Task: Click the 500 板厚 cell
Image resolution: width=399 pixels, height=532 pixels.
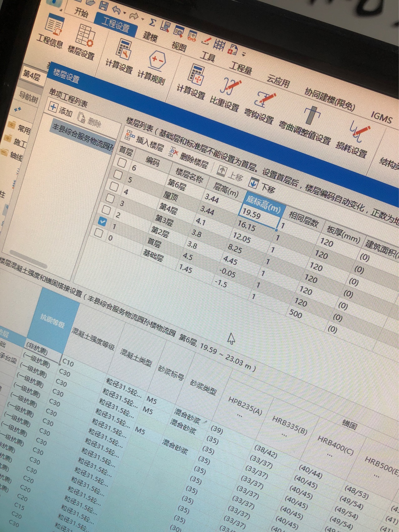Action: click(296, 313)
